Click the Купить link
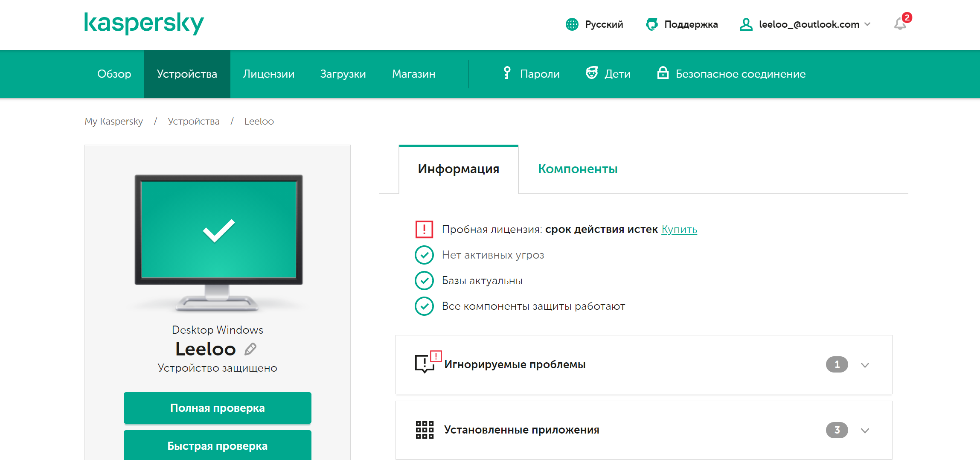Image resolution: width=980 pixels, height=460 pixels. pos(679,230)
